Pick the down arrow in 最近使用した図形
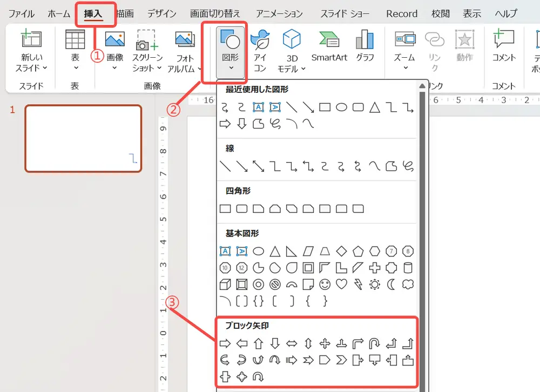The height and width of the screenshot is (392, 540). click(242, 124)
